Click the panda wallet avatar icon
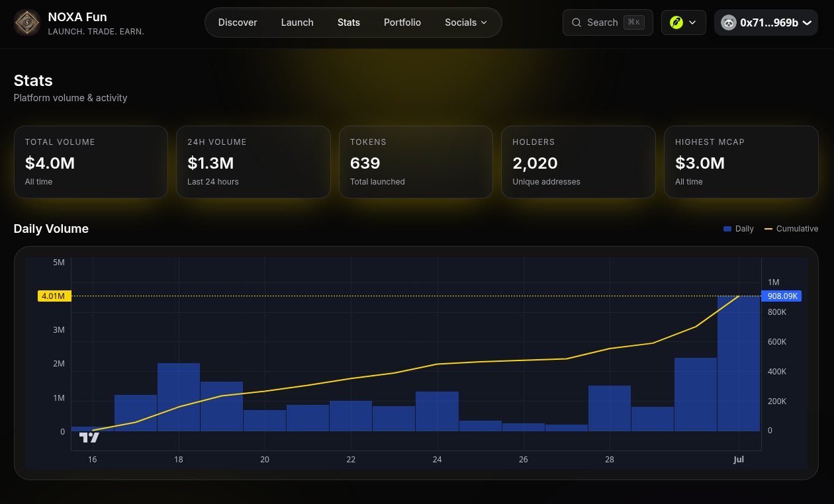834x504 pixels. click(x=728, y=22)
